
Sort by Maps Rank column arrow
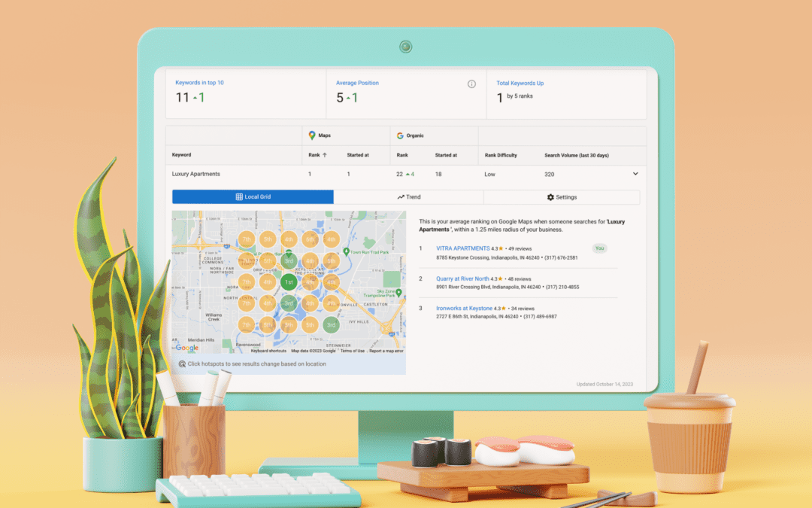(325, 155)
